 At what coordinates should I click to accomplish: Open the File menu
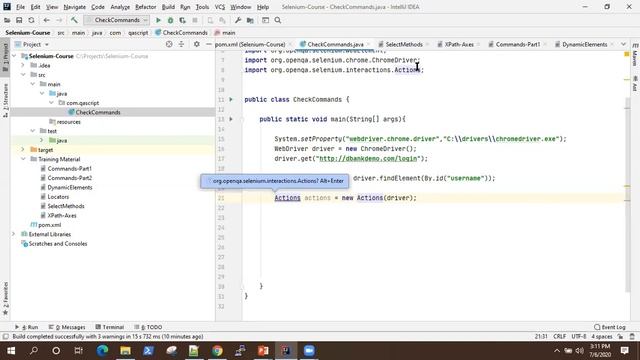(20, 7)
